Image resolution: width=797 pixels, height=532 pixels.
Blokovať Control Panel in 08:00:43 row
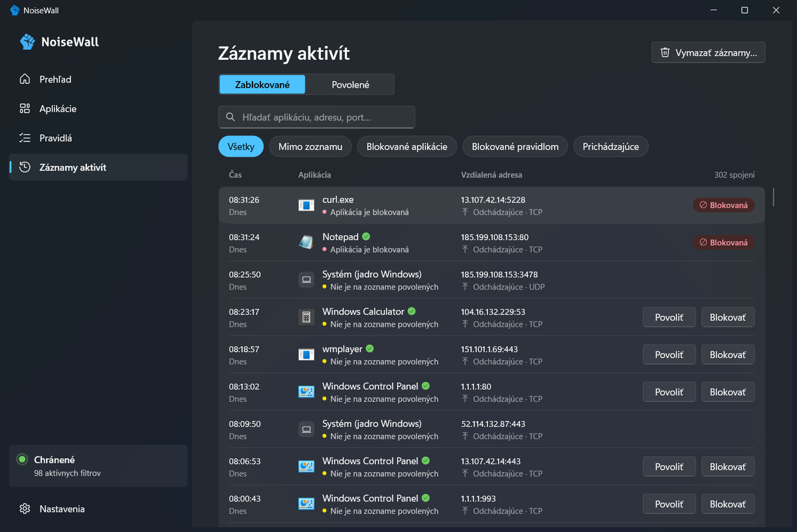tap(728, 504)
